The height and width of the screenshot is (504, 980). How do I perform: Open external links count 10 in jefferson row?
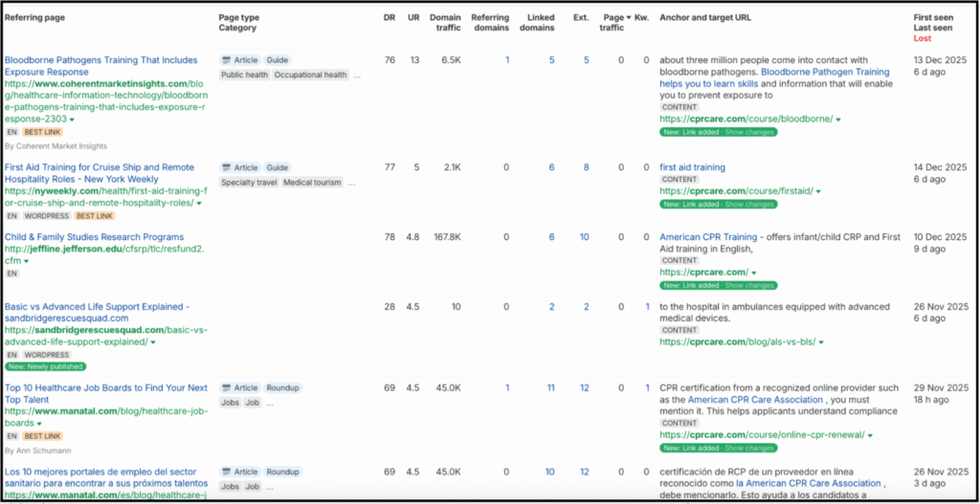coord(584,237)
